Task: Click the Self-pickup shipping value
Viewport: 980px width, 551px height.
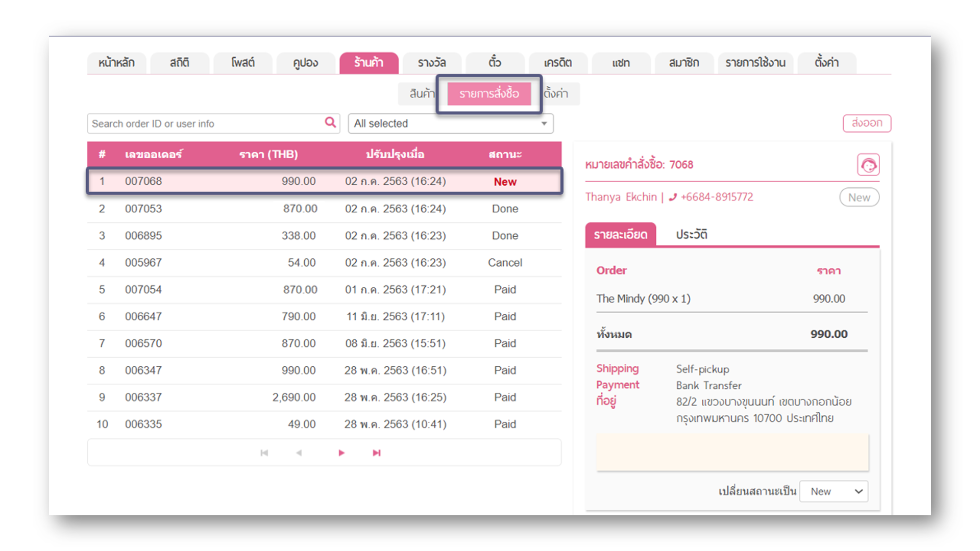Action: [703, 369]
